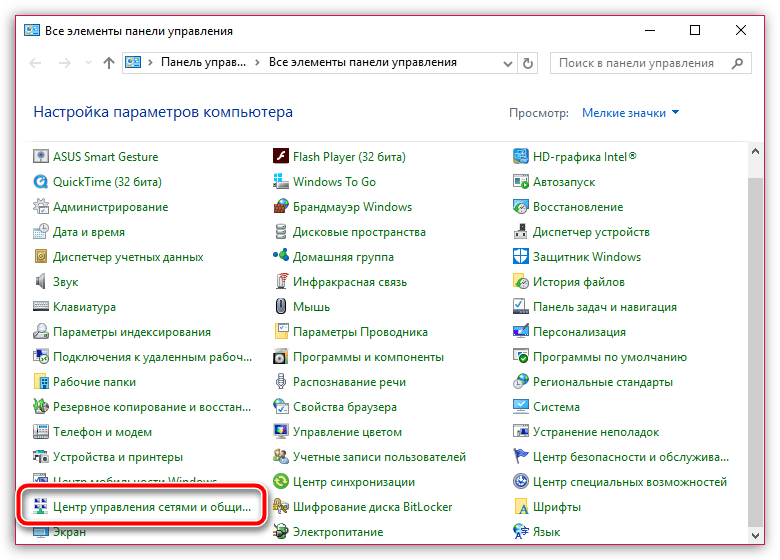
Task: Open the Шрифты font icon
Action: click(520, 506)
